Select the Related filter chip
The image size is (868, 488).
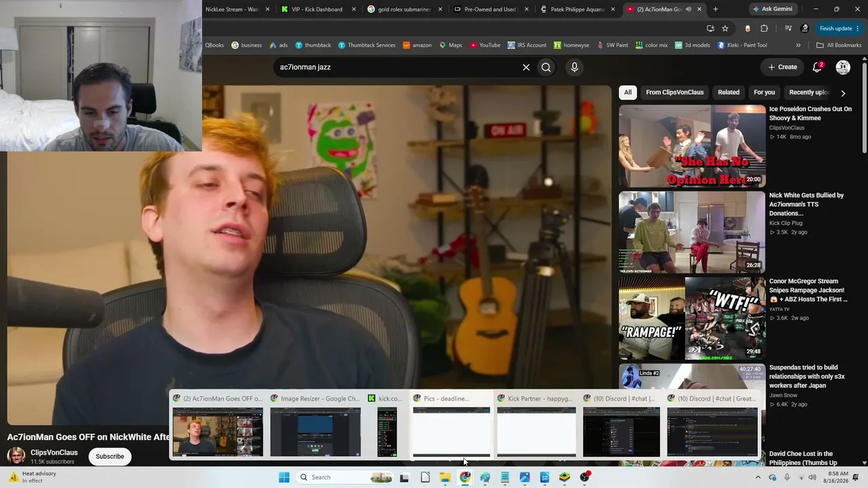[x=729, y=92]
